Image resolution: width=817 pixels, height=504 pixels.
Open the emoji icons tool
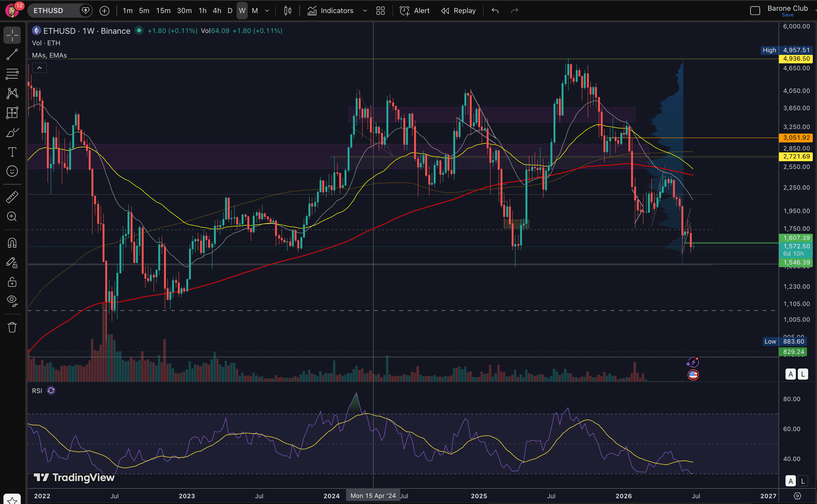[x=12, y=171]
